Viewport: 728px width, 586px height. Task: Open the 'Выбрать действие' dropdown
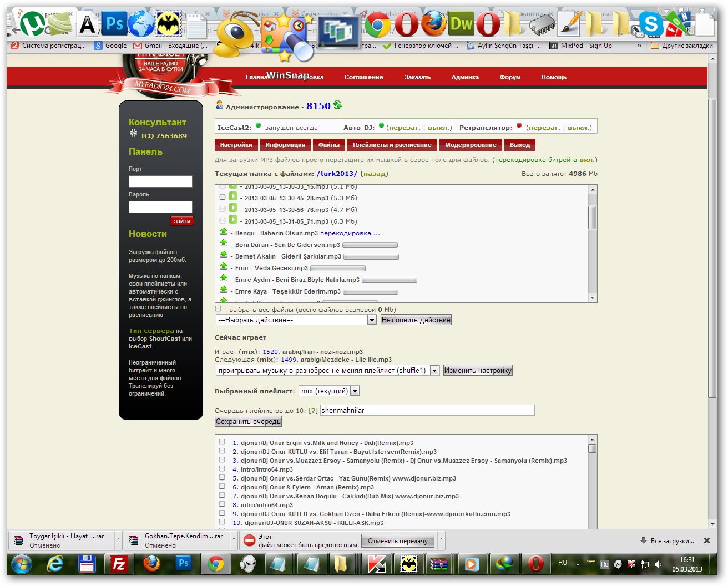pyautogui.click(x=296, y=320)
